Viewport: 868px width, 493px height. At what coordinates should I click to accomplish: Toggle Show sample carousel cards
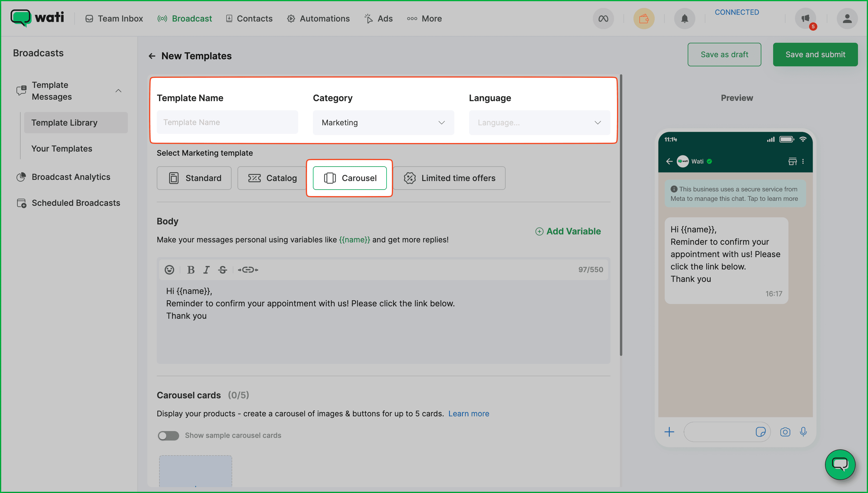168,436
